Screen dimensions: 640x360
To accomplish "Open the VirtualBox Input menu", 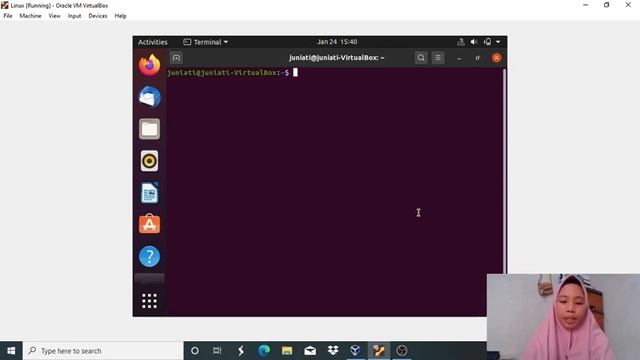I will 74,16.
